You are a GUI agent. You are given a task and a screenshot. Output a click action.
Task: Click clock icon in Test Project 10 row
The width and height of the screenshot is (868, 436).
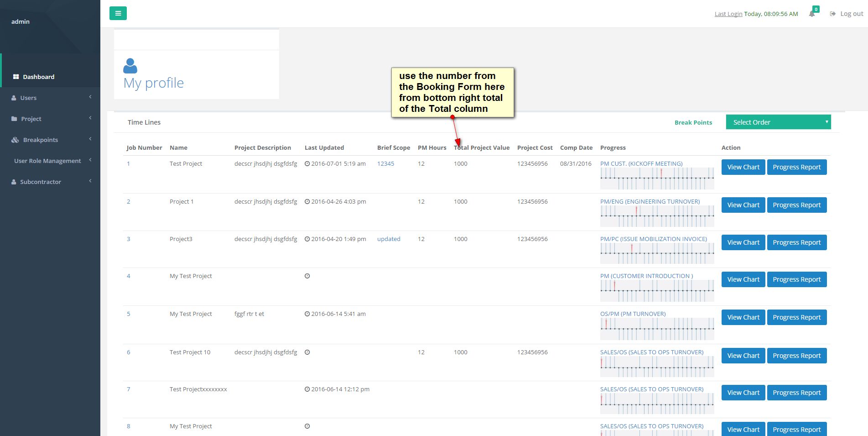point(307,352)
